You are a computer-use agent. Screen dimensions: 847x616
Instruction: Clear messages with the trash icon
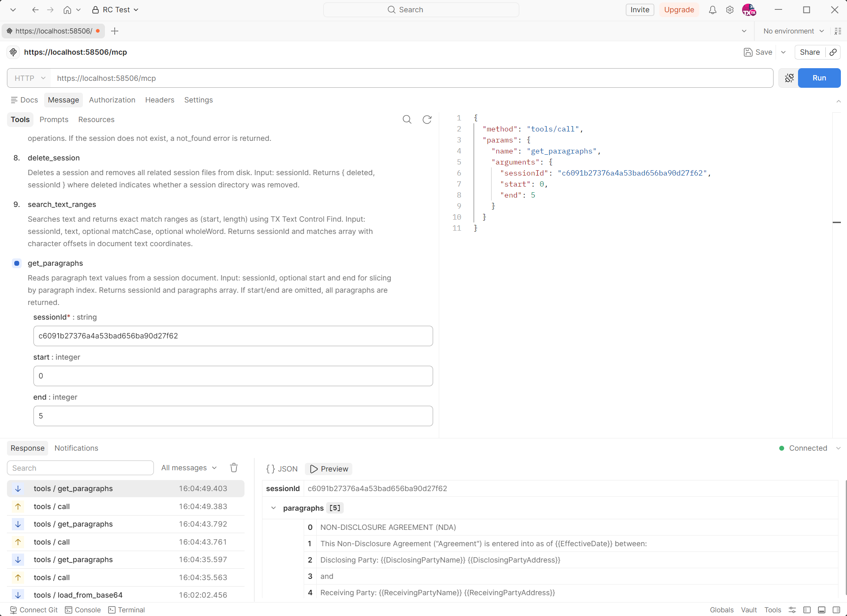click(x=234, y=468)
